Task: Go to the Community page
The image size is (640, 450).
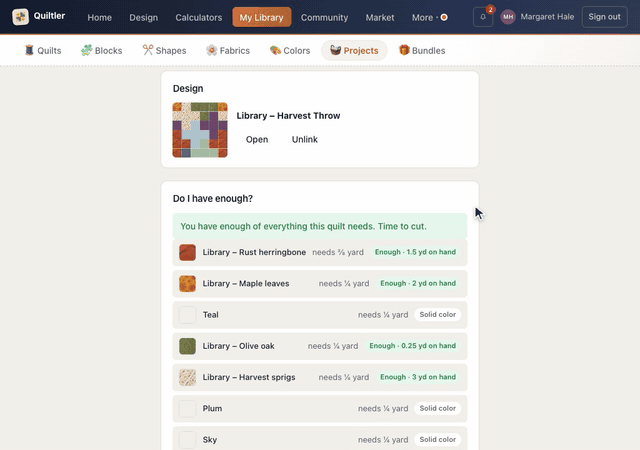Action: (324, 17)
